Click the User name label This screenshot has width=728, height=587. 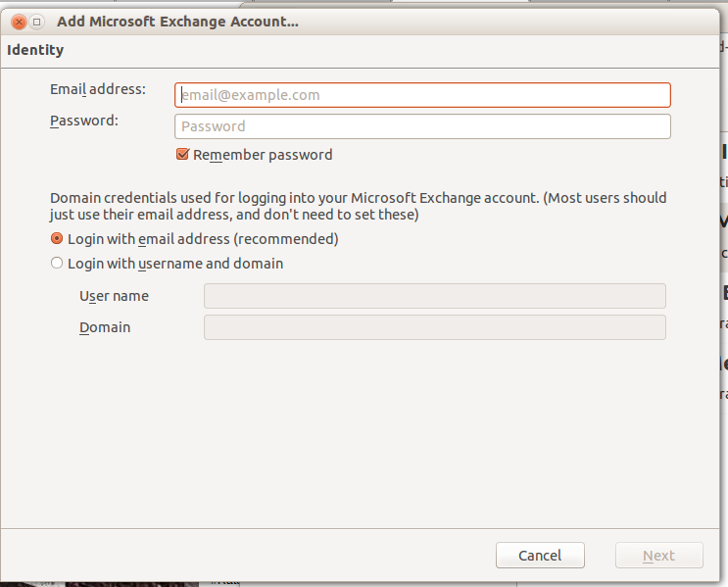114,296
